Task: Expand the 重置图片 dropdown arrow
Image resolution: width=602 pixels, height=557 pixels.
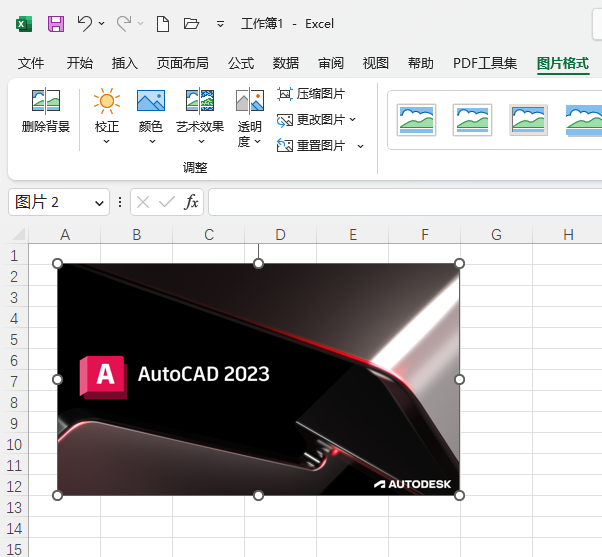Action: click(361, 146)
